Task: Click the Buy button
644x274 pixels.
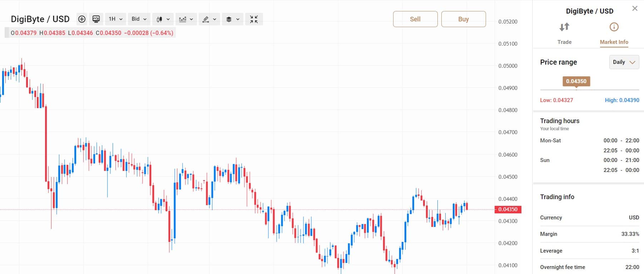Action: [464, 19]
